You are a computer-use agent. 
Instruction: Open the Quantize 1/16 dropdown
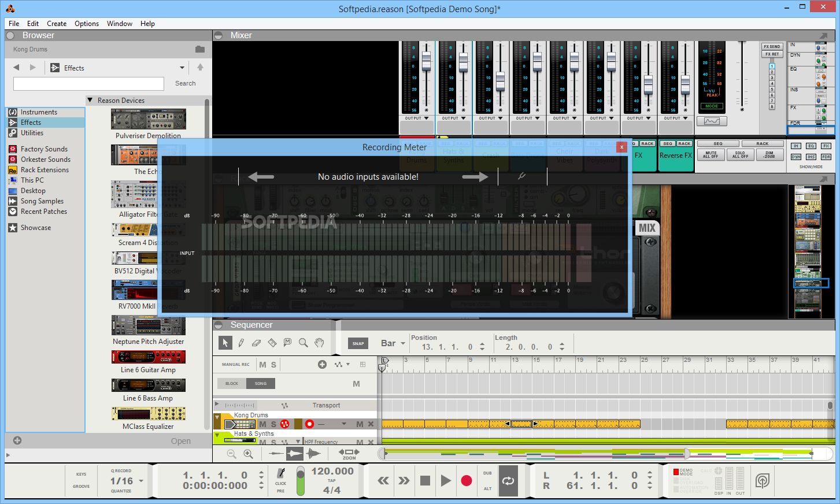coord(141,481)
